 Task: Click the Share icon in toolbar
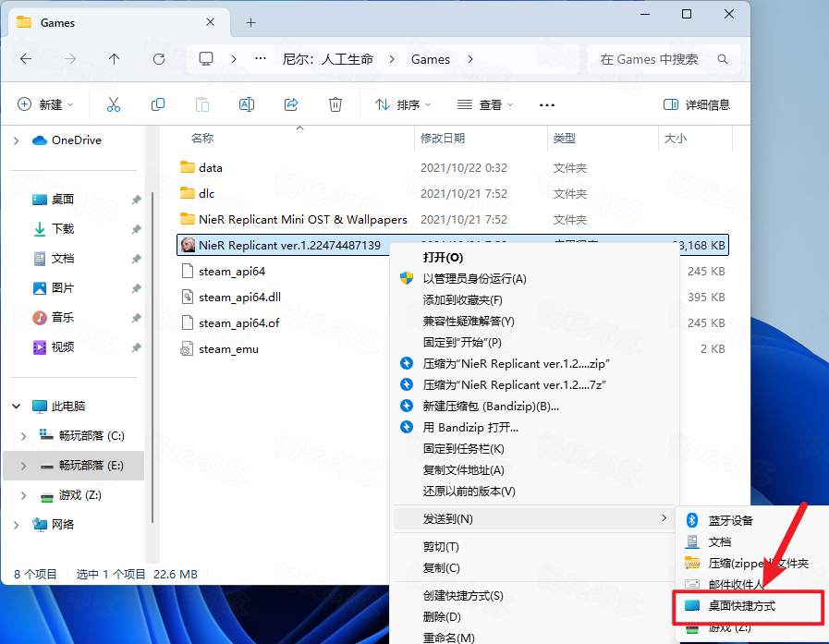pos(291,104)
